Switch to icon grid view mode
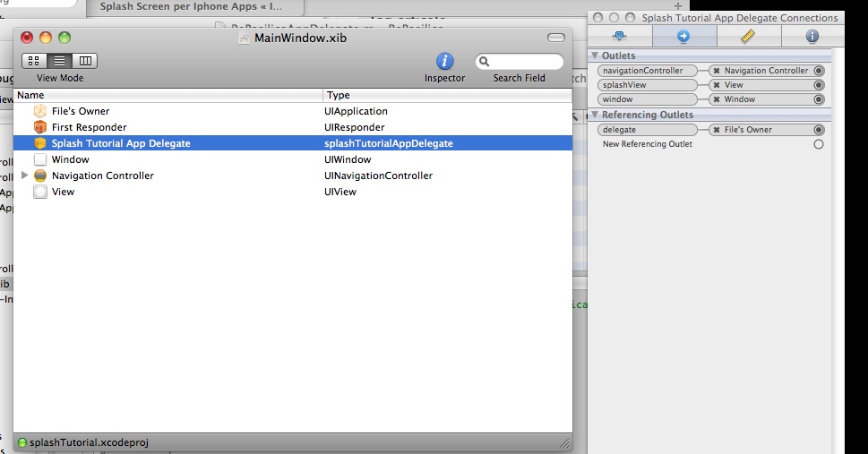Viewport: 868px width, 454px height. pos(34,61)
